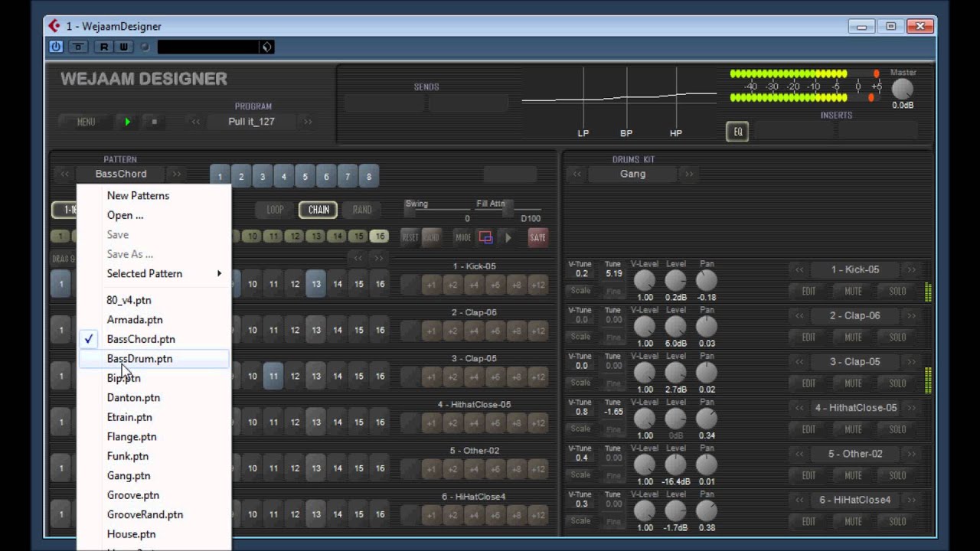Next sample arrow for 4 - HithatClose-05
The height and width of the screenshot is (551, 980).
coord(911,408)
